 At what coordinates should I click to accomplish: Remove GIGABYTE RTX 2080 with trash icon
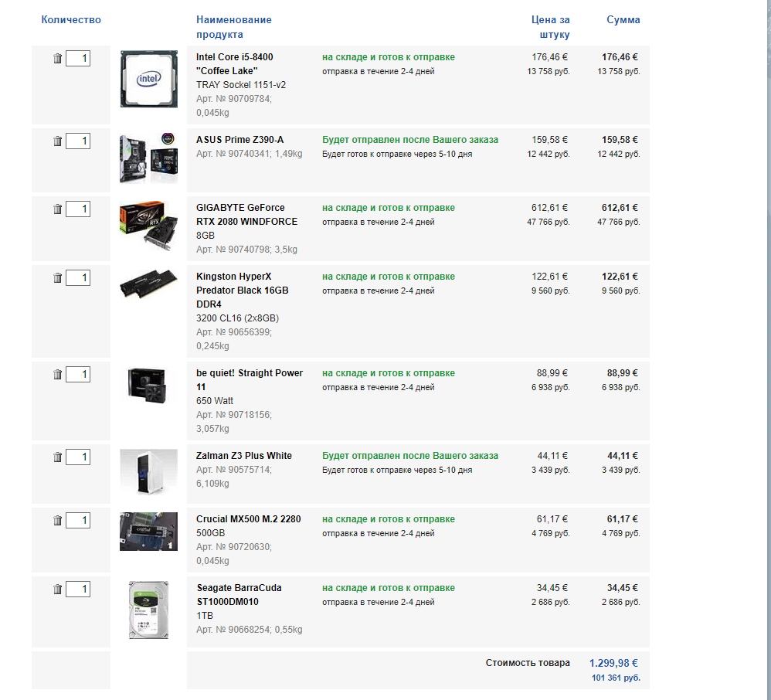[57, 209]
